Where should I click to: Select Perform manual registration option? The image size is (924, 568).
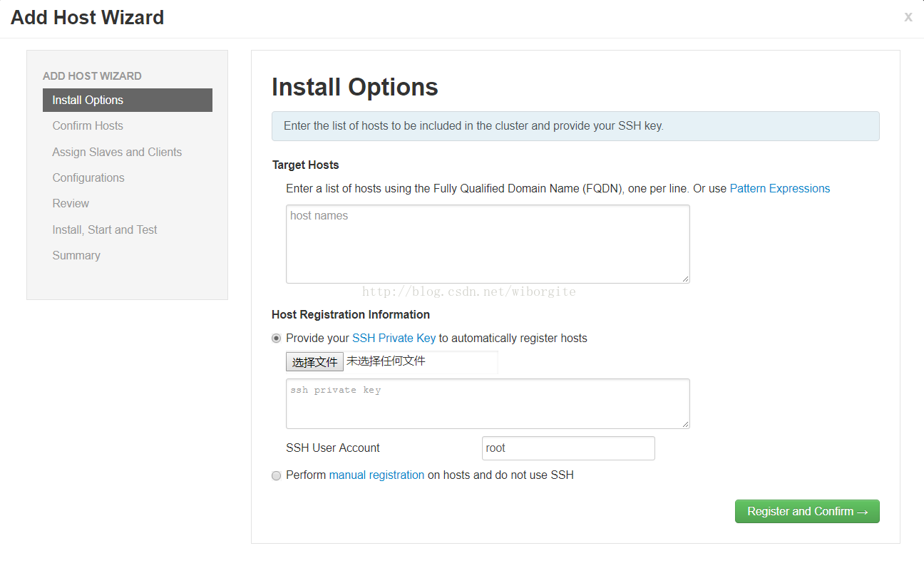coord(276,475)
